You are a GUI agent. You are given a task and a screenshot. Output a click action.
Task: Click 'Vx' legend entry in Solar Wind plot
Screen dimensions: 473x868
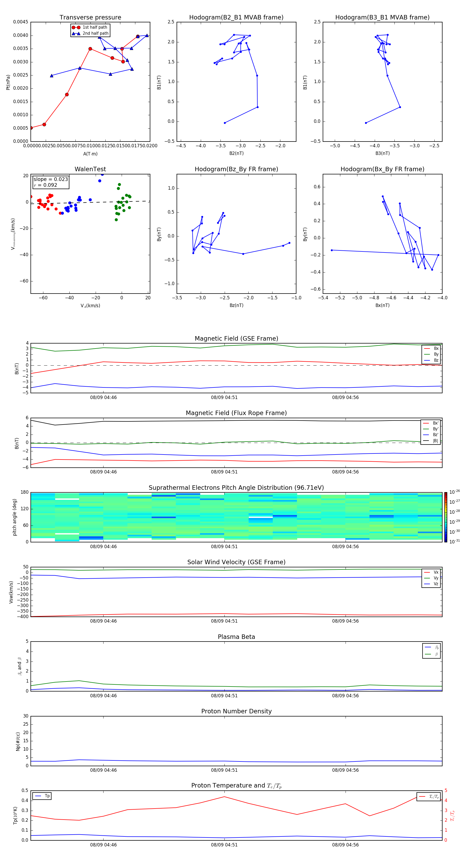[x=431, y=573]
